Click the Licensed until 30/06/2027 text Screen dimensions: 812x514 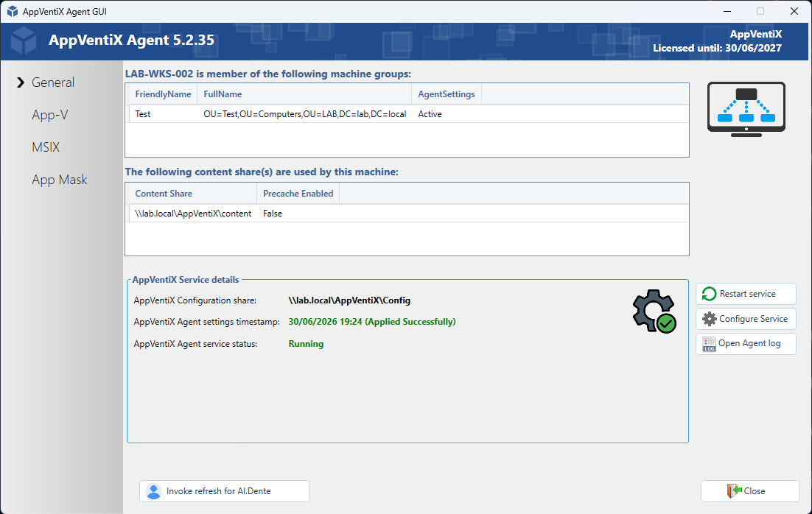pos(717,48)
